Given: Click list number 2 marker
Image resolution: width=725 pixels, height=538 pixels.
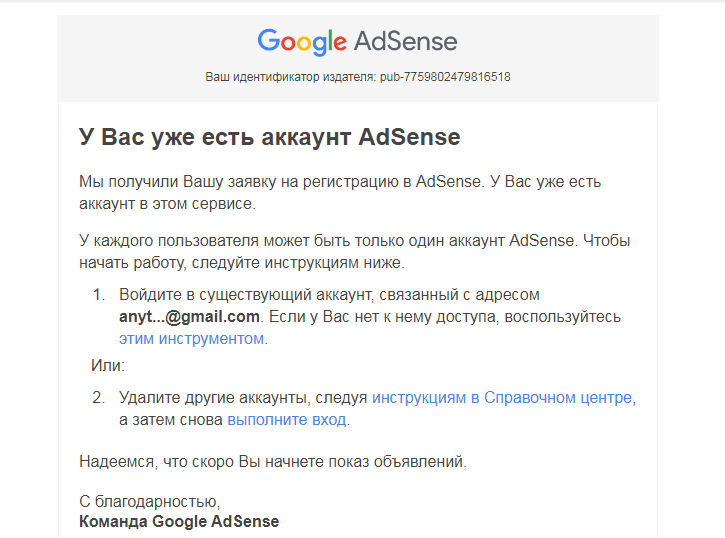Looking at the screenshot, I should (99, 397).
